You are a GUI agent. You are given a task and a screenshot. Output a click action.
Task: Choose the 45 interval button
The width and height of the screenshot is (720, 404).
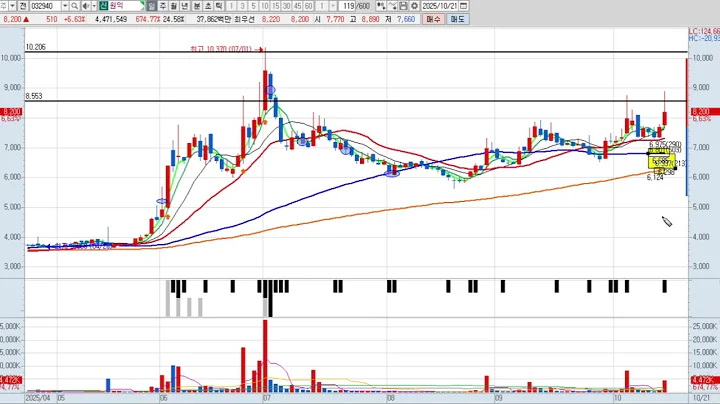[x=298, y=6]
